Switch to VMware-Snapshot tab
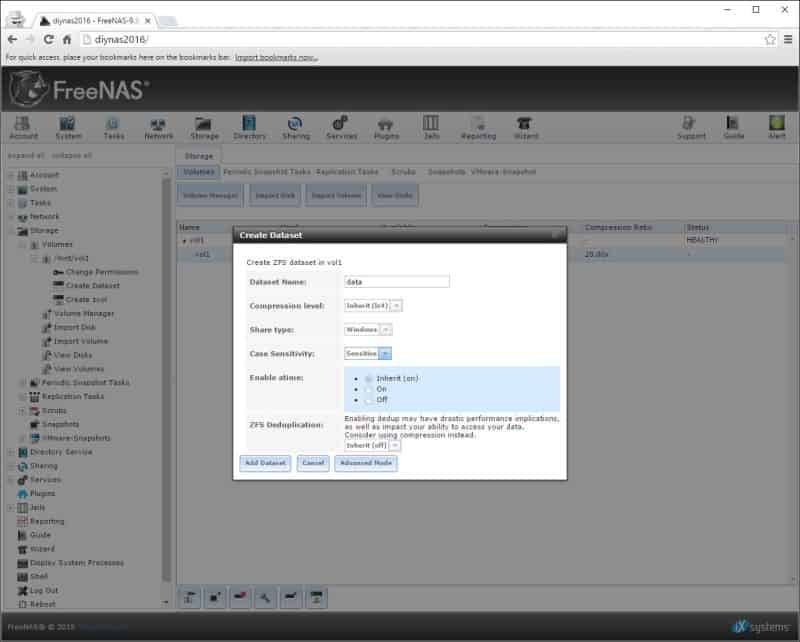Image resolution: width=800 pixels, height=642 pixels. tap(503, 172)
